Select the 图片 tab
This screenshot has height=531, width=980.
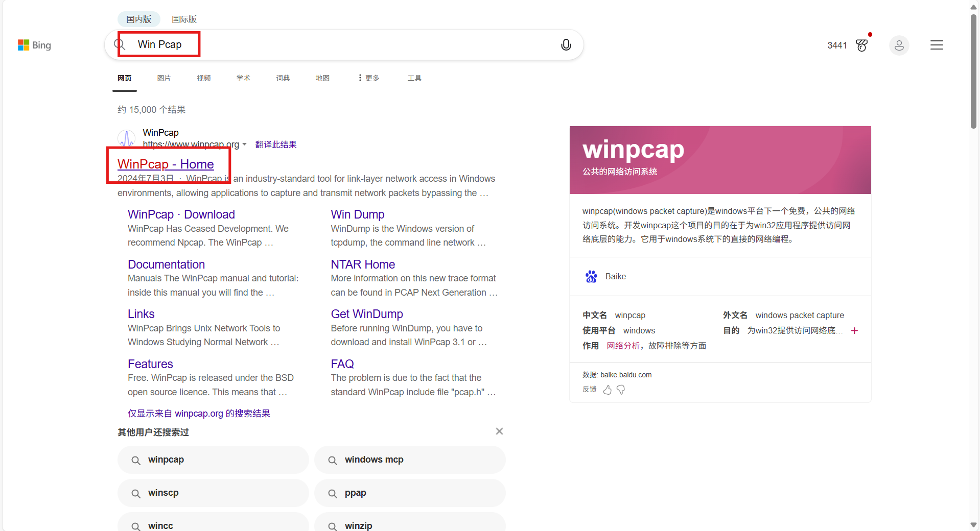(164, 78)
